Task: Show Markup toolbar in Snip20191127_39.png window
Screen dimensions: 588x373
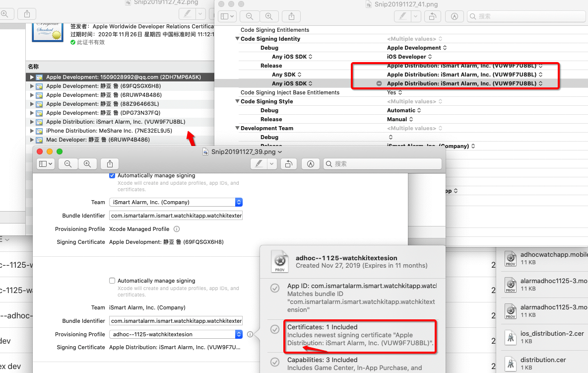Action: tap(311, 164)
